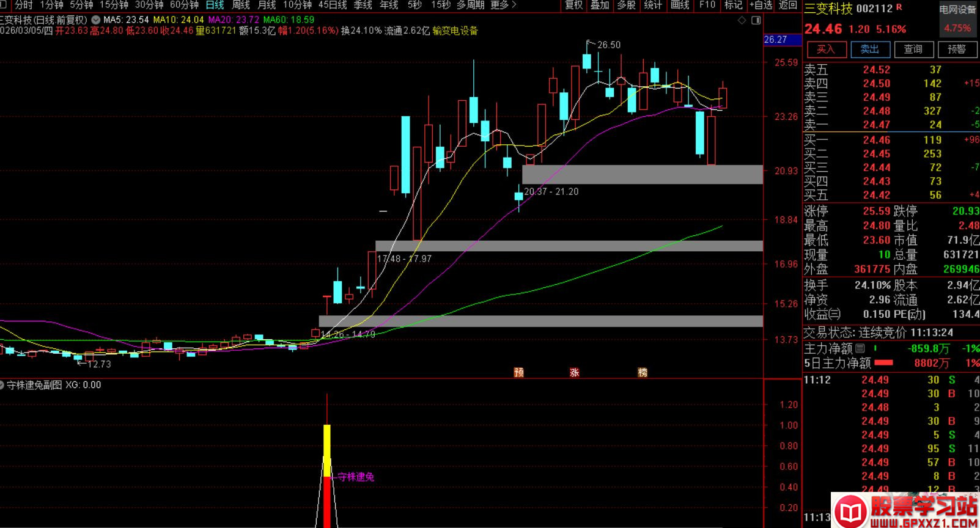Image resolution: width=980 pixels, height=528 pixels.
Task: Open the 电网设备 sector box
Action: coord(957,19)
